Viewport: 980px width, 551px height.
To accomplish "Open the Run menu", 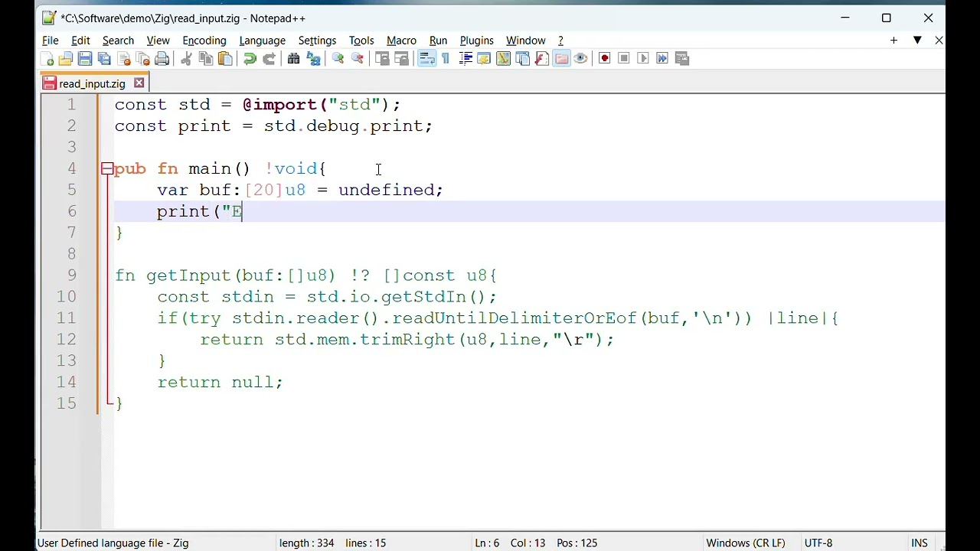I will [438, 41].
